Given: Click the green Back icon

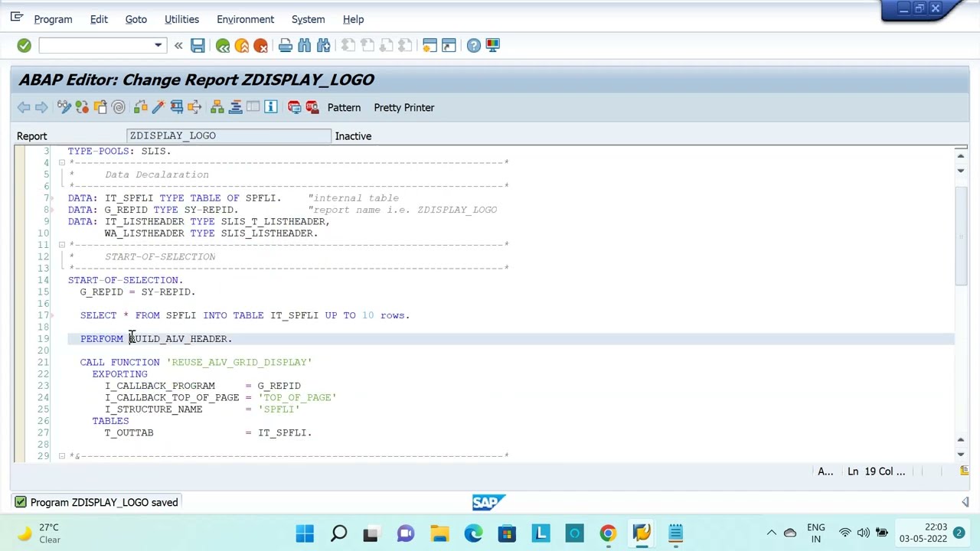Looking at the screenshot, I should [x=223, y=46].
